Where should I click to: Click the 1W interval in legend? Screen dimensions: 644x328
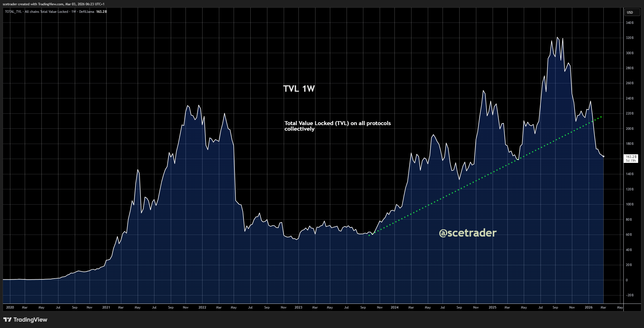click(x=73, y=12)
